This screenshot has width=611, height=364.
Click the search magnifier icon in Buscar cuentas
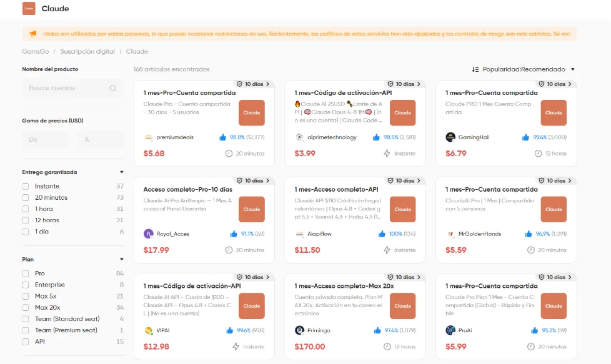pyautogui.click(x=113, y=88)
